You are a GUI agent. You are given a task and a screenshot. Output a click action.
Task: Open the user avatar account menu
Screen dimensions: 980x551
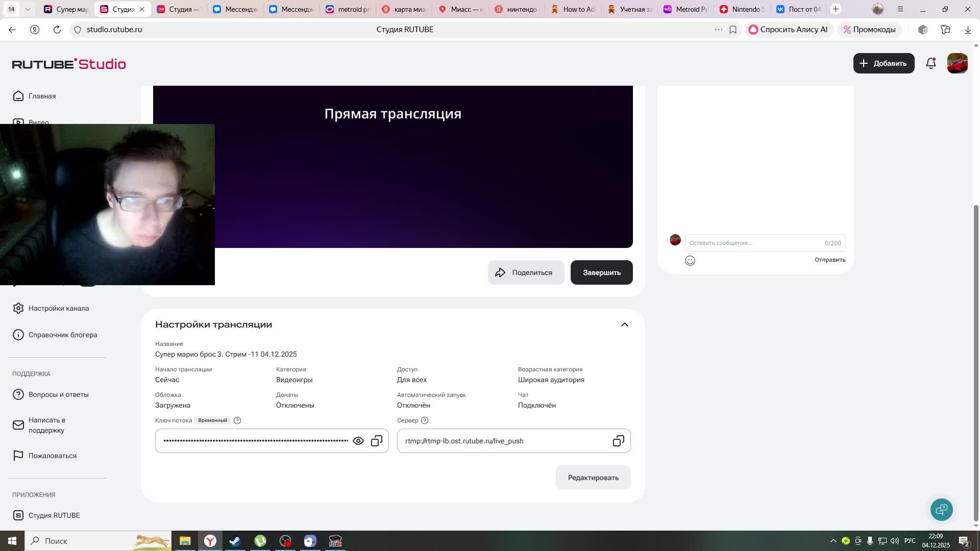(x=957, y=63)
